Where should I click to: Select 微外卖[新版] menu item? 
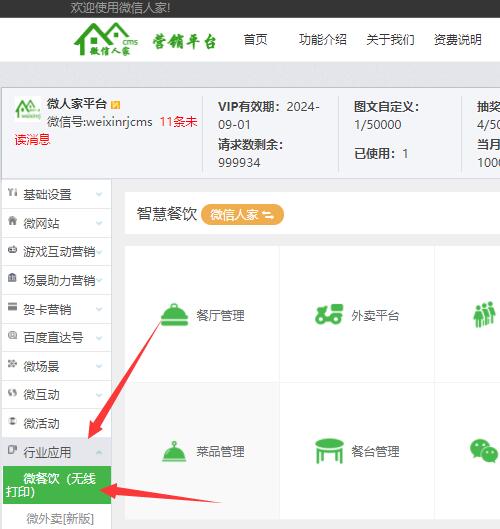60,519
